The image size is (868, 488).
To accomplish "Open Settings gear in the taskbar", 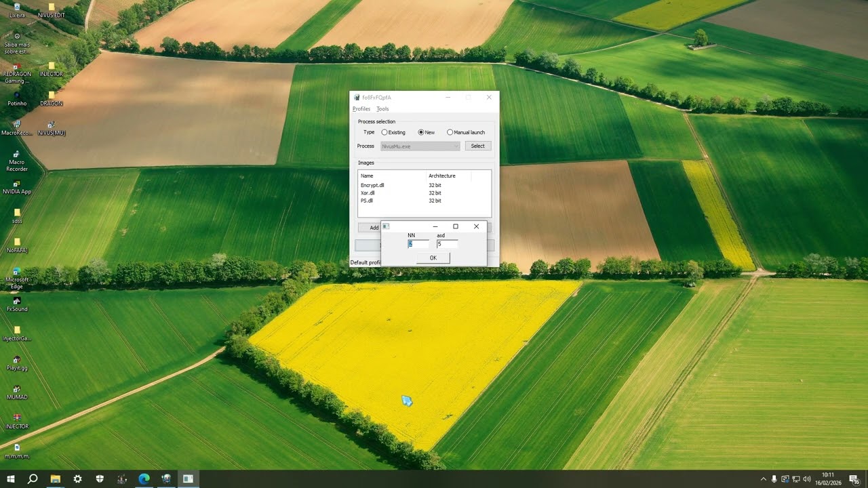I will [x=77, y=479].
